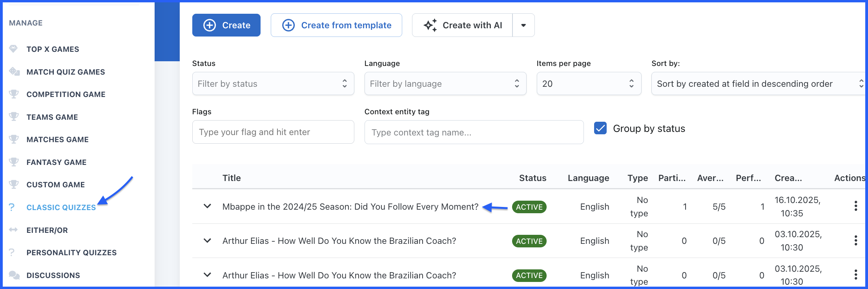Click the sparkle icon on Create with AI
Viewport: 868px width, 289px height.
tap(430, 25)
